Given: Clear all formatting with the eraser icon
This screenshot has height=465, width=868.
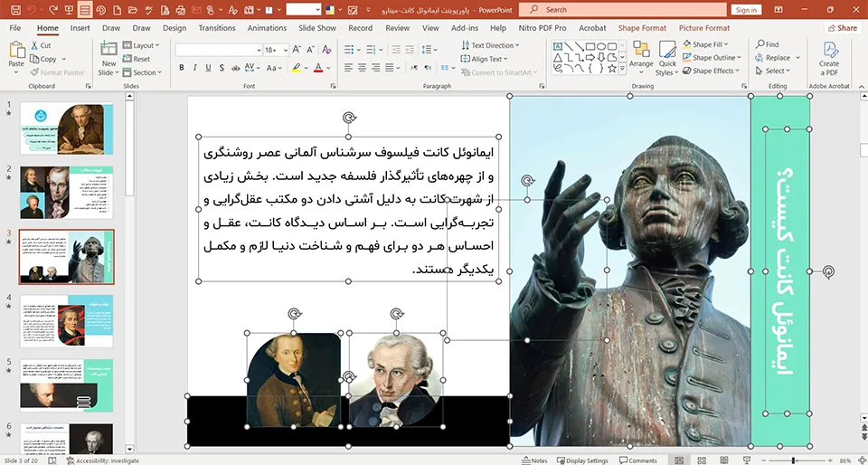Looking at the screenshot, I should 326,50.
